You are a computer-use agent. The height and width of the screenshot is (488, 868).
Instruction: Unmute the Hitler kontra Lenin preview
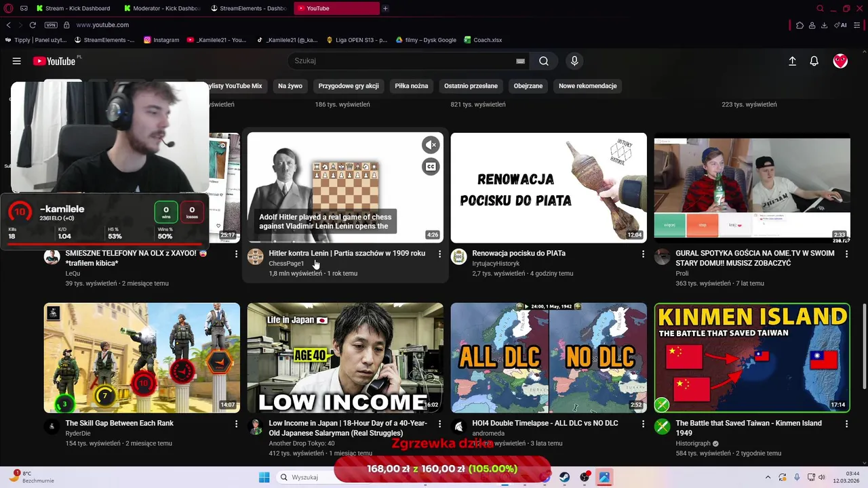431,144
